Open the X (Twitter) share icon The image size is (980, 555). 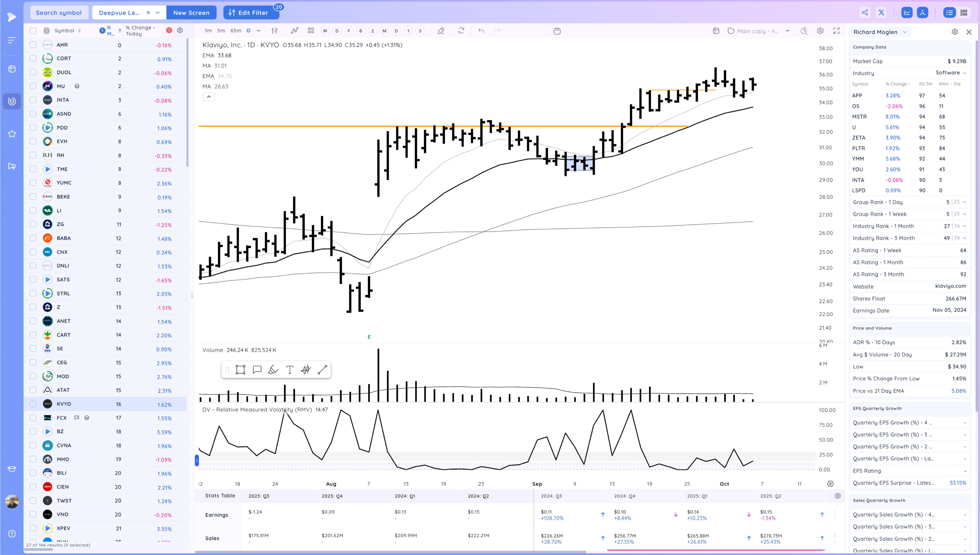pyautogui.click(x=881, y=12)
